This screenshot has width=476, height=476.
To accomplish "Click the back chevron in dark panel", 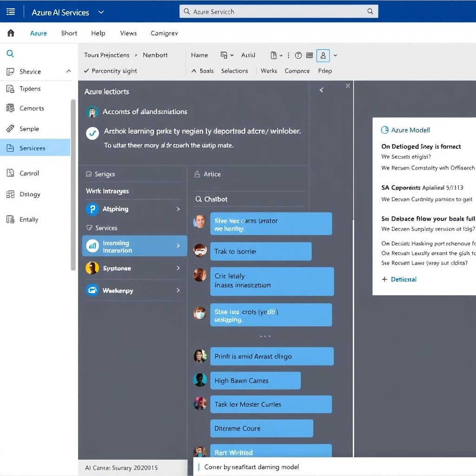I will coord(321,90).
